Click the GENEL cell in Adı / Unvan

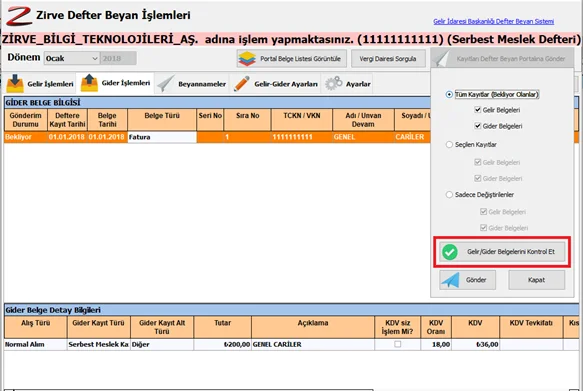point(363,137)
